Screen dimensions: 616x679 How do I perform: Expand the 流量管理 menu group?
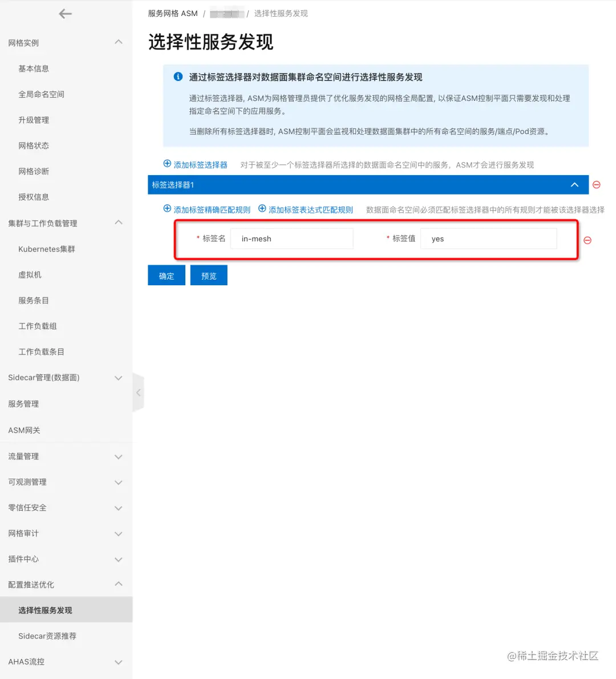click(x=118, y=457)
